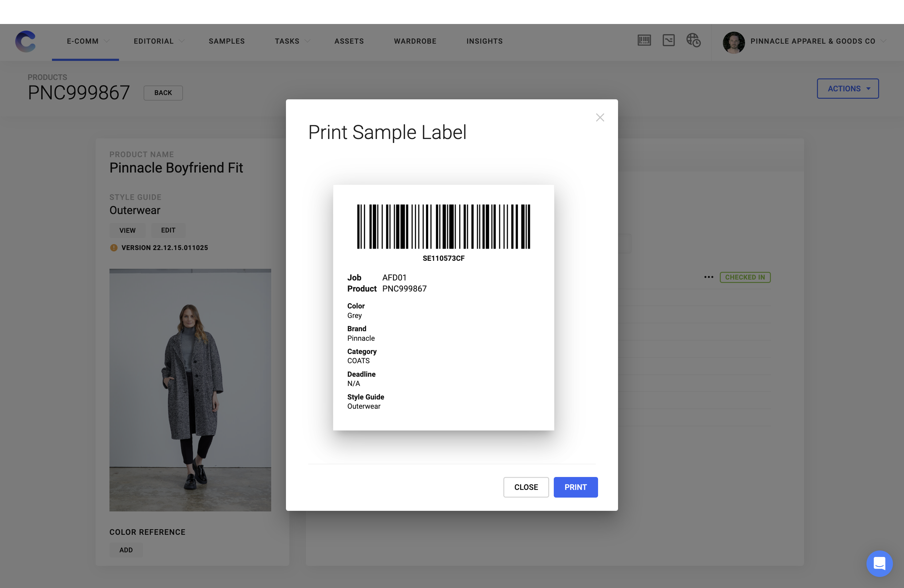The width and height of the screenshot is (904, 588).
Task: Open the sample tracking icon beside the barcode
Action: click(x=669, y=40)
